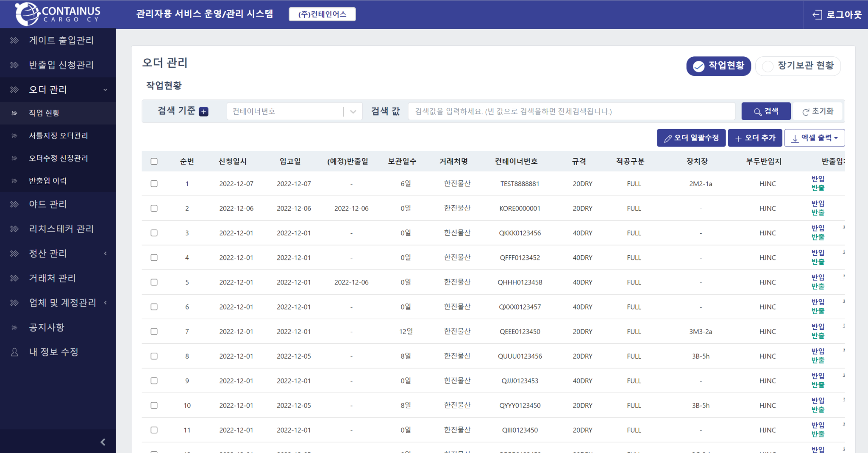Click the 검색 값 search input field

571,111
